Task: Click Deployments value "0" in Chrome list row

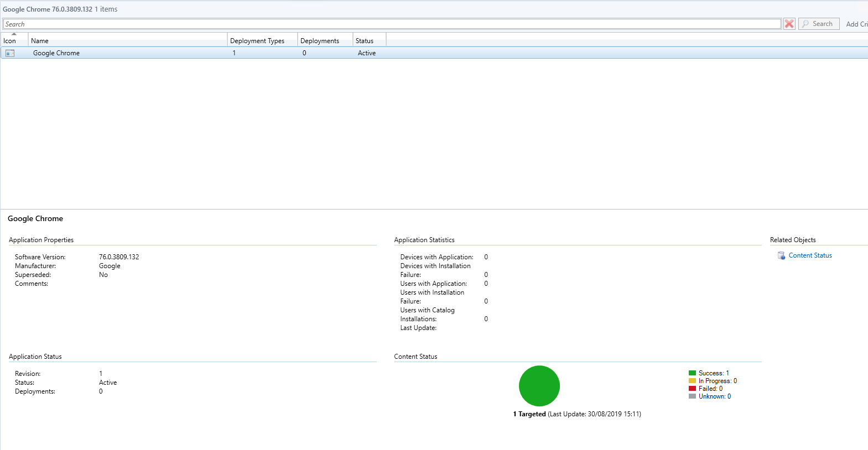Action: (304, 53)
